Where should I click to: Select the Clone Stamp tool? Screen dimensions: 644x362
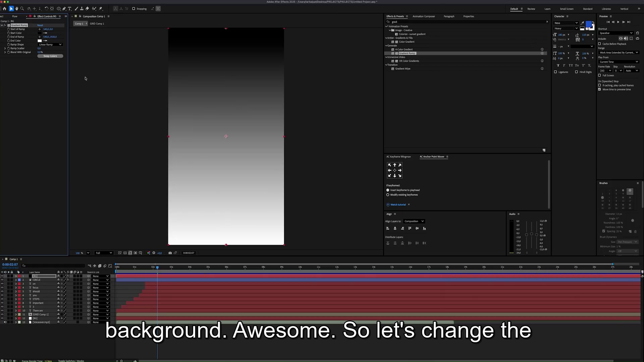pos(82,9)
